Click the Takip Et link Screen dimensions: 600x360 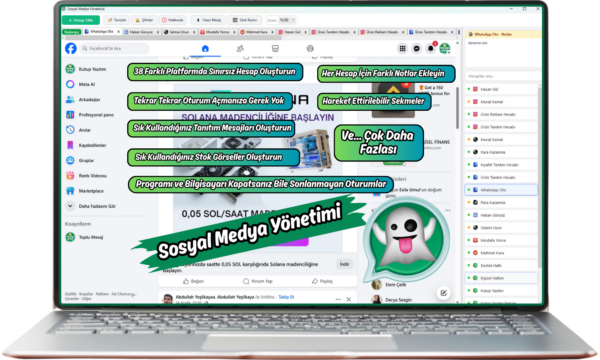(286, 297)
